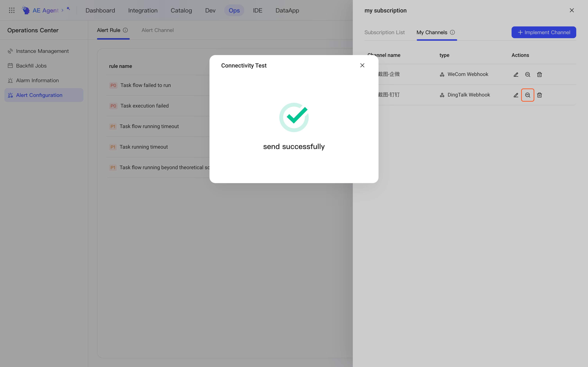Click info icon beside My Channels
This screenshot has width=588, height=367.
[452, 32]
